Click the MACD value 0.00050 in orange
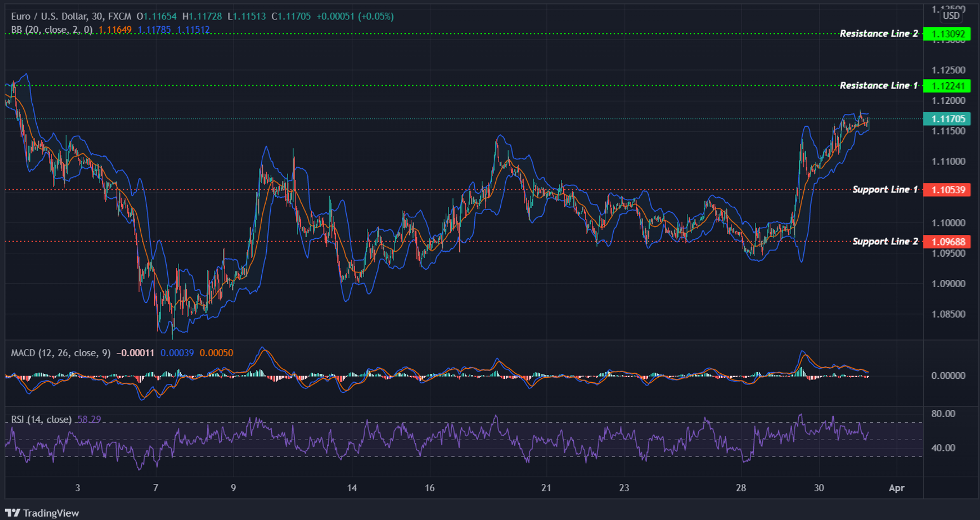Image resolution: width=980 pixels, height=520 pixels. pos(216,353)
